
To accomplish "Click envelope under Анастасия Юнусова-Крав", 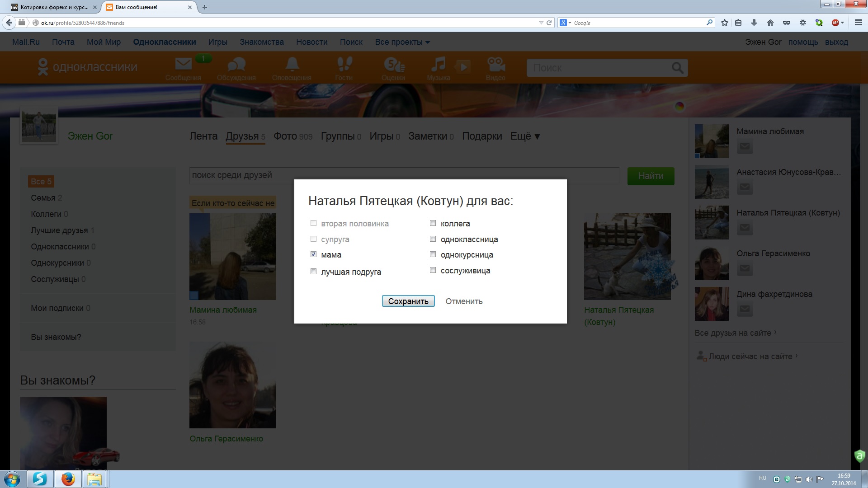I will tap(745, 188).
